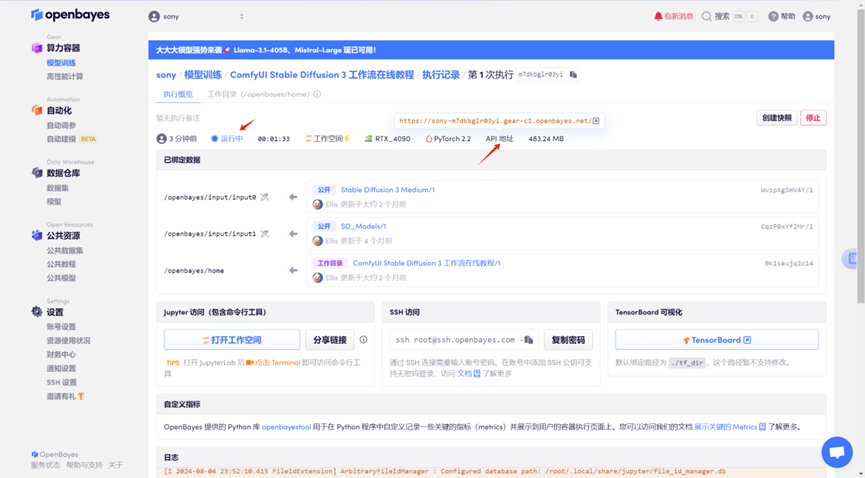Open SD_Models/1 dataset link

[364, 226]
